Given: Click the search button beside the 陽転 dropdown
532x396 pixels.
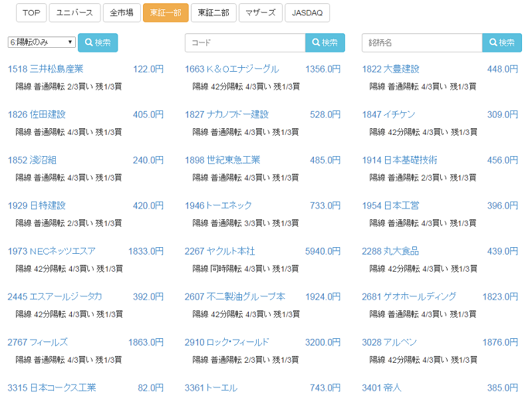Looking at the screenshot, I should coord(98,43).
